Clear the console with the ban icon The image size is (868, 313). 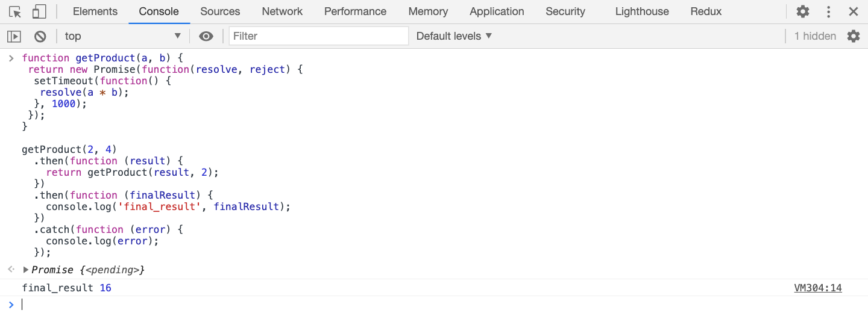point(40,36)
